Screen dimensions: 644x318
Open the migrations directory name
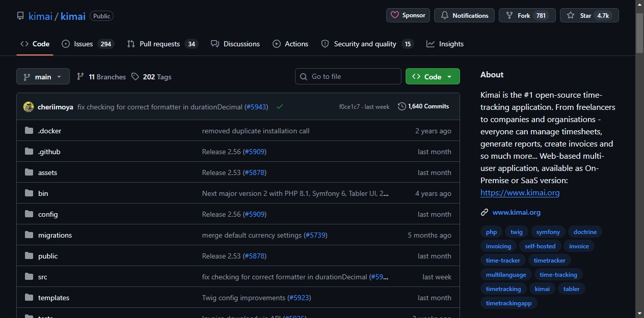[x=55, y=235]
